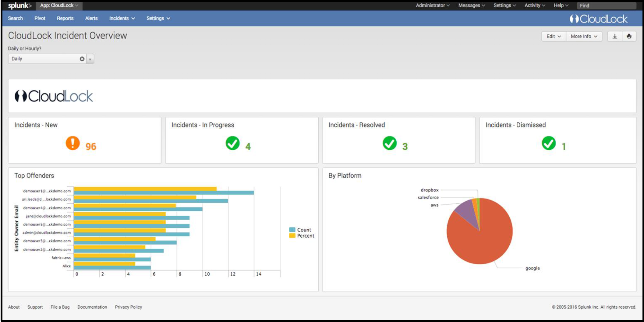Open the Support footer link
Screen dimensions: 644x322
(35, 307)
